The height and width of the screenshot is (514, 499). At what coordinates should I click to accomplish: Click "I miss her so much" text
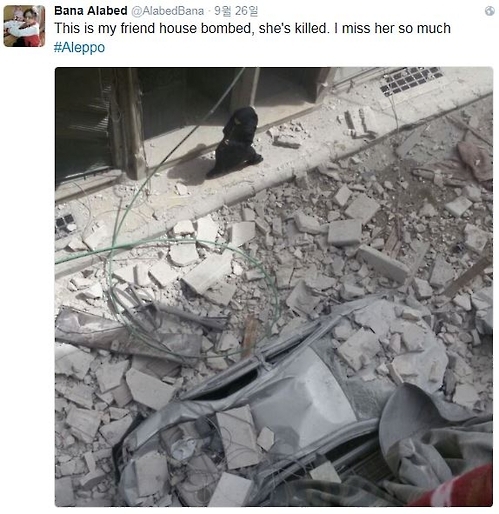click(x=392, y=28)
